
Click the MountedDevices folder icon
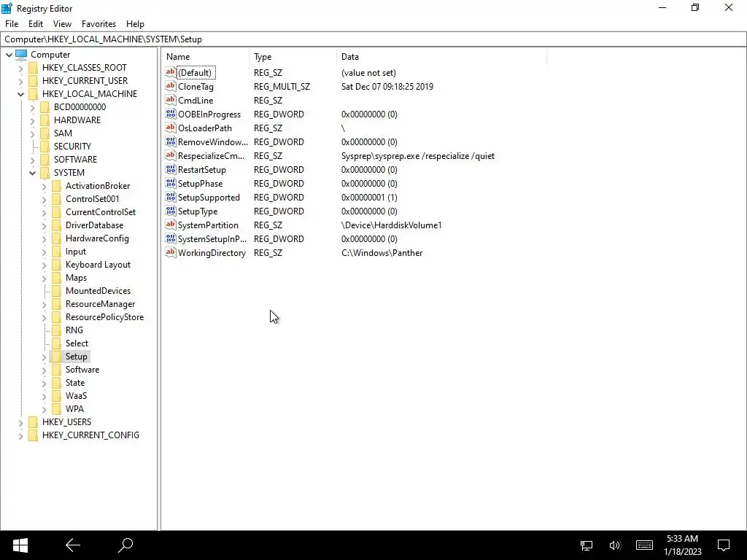point(57,290)
